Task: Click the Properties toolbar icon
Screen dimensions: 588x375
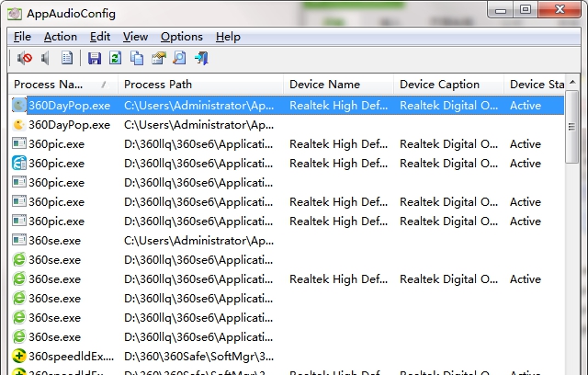Action: click(158, 59)
